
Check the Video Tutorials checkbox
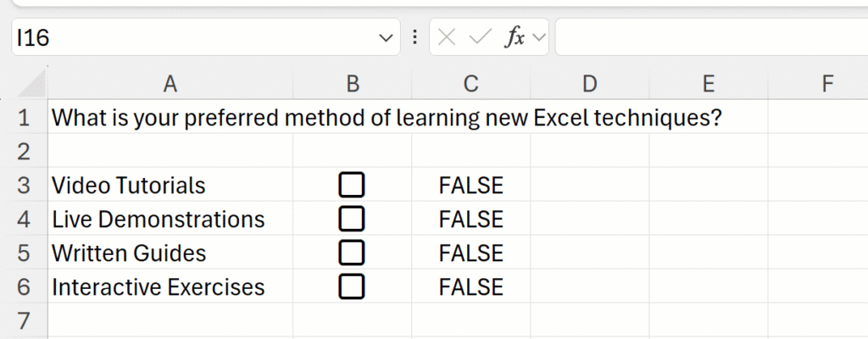[x=352, y=185]
